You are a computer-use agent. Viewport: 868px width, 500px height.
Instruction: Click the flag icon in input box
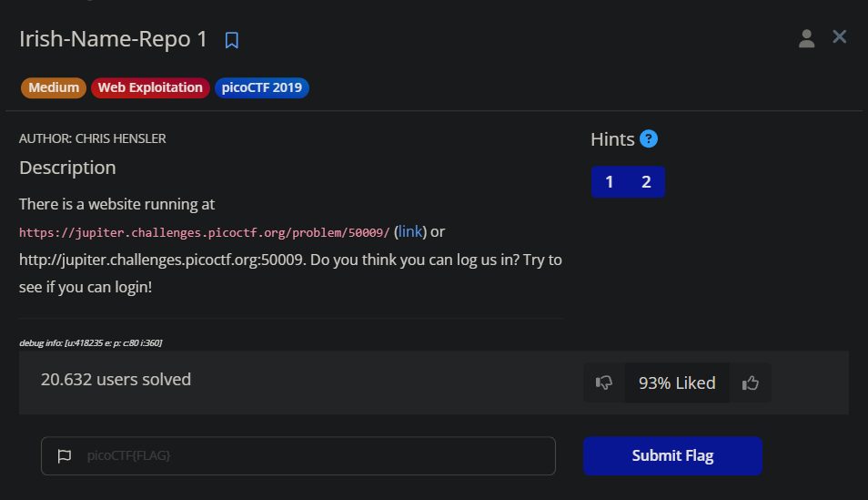click(65, 455)
